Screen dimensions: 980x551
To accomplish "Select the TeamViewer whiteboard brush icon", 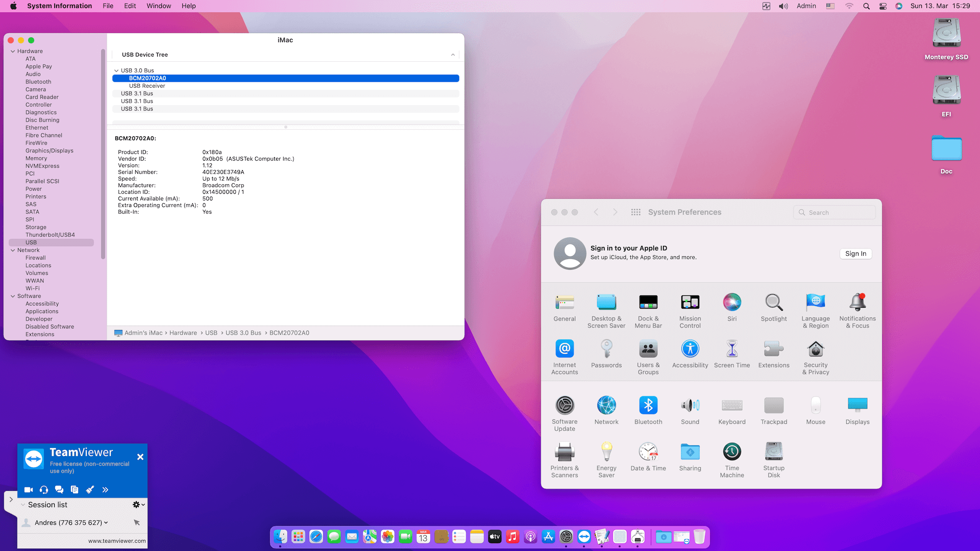I will (x=90, y=489).
